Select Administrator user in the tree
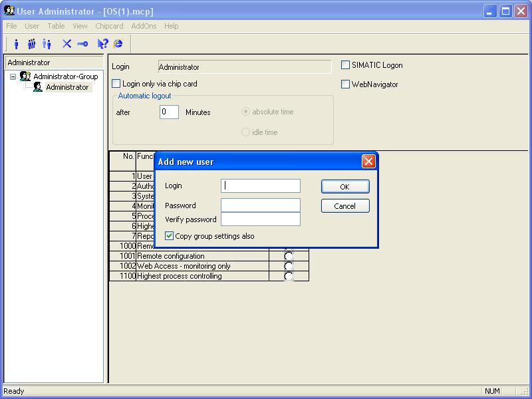The width and height of the screenshot is (532, 399). pyautogui.click(x=66, y=87)
